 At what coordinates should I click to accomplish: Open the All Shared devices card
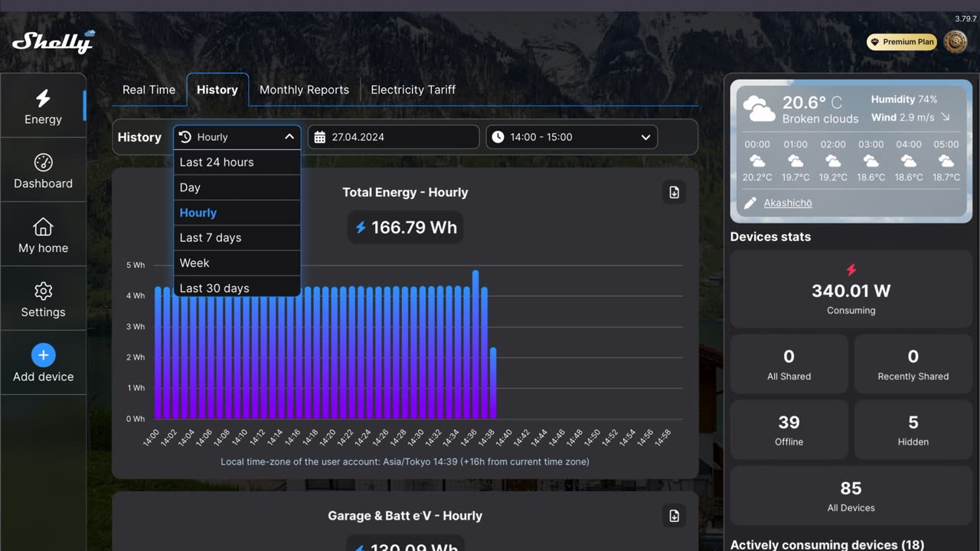pyautogui.click(x=789, y=364)
